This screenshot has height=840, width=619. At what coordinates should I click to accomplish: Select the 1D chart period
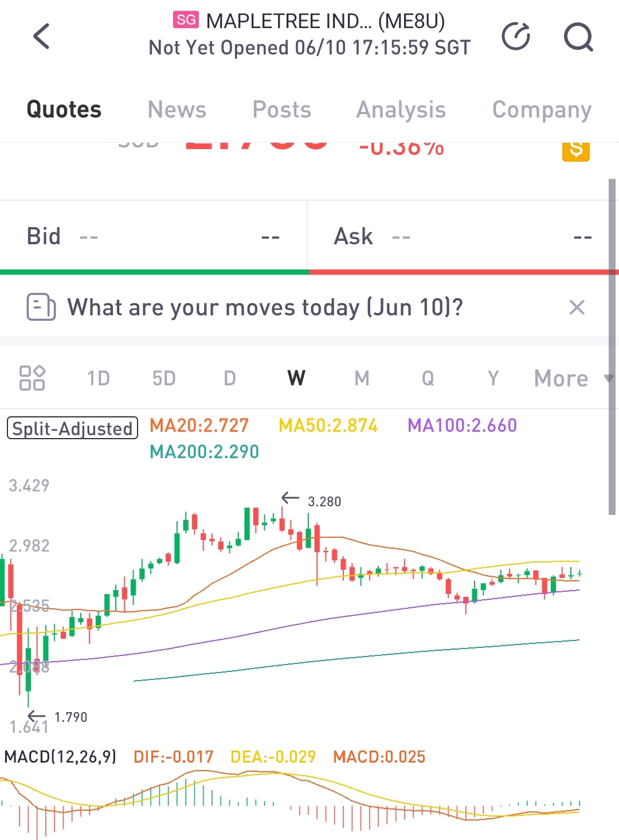[99, 378]
